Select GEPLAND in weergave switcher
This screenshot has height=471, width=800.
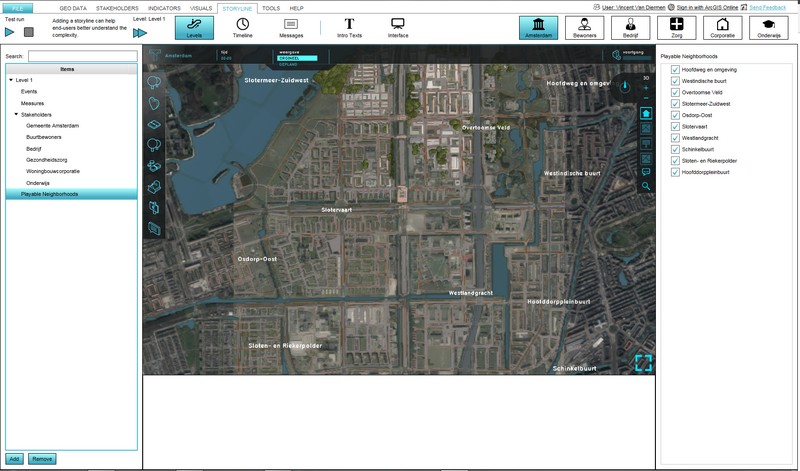(x=288, y=64)
